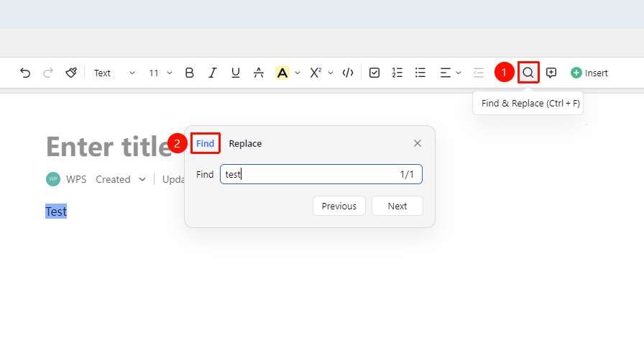
Task: Click the text alignment icon
Action: tap(445, 73)
